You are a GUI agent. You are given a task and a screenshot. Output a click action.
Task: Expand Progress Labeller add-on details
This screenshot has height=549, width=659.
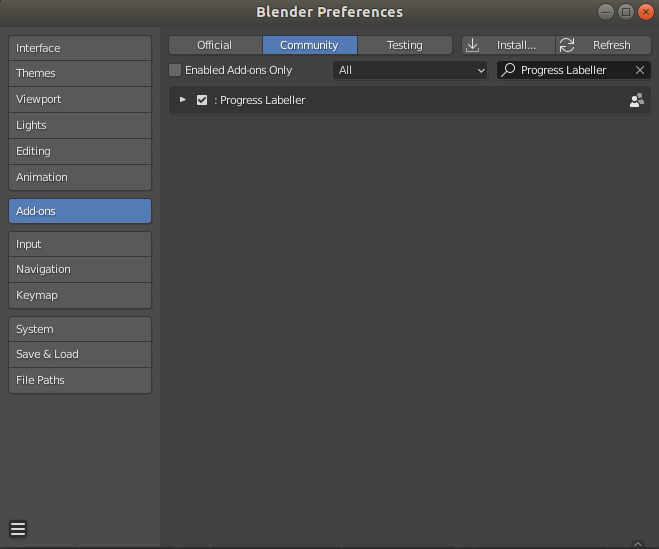[x=183, y=100]
